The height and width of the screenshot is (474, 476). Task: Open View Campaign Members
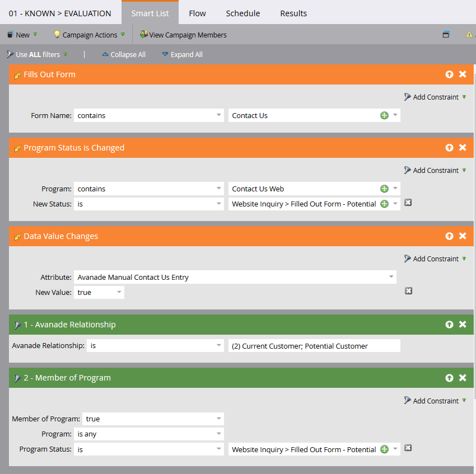pos(183,35)
